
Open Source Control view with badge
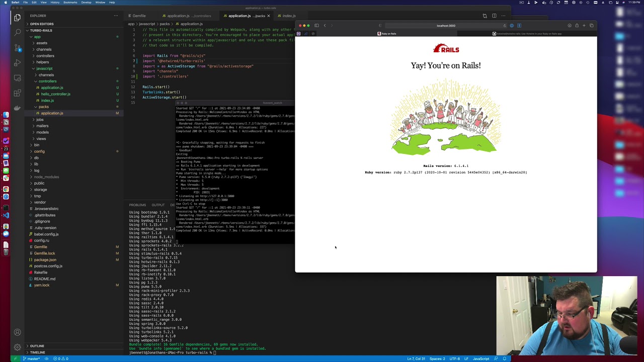[17, 48]
